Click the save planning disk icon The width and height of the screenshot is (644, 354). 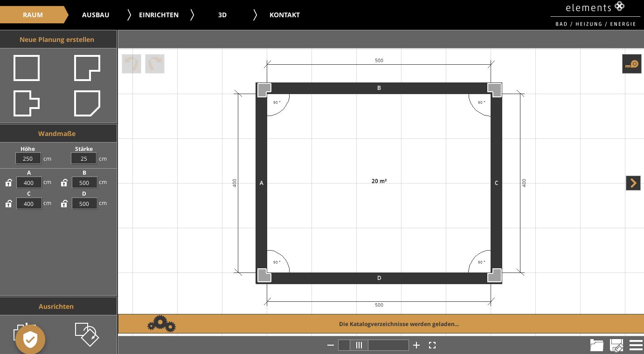(x=616, y=345)
